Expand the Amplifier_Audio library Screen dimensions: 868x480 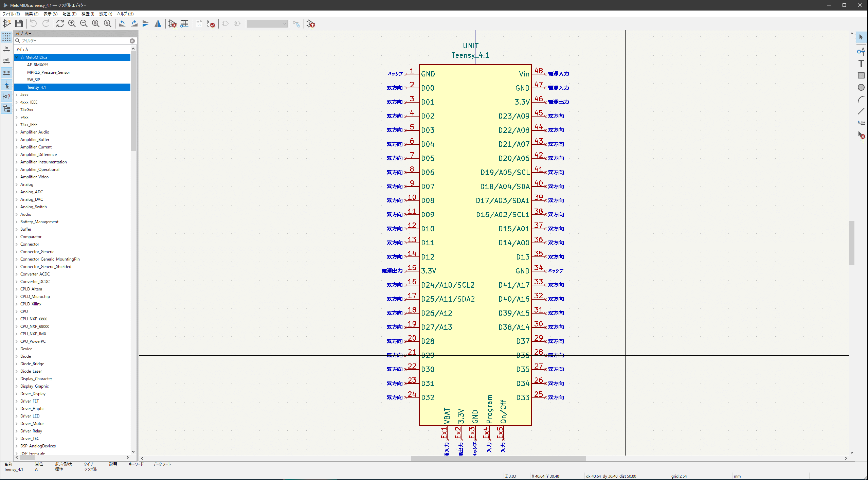(x=17, y=132)
